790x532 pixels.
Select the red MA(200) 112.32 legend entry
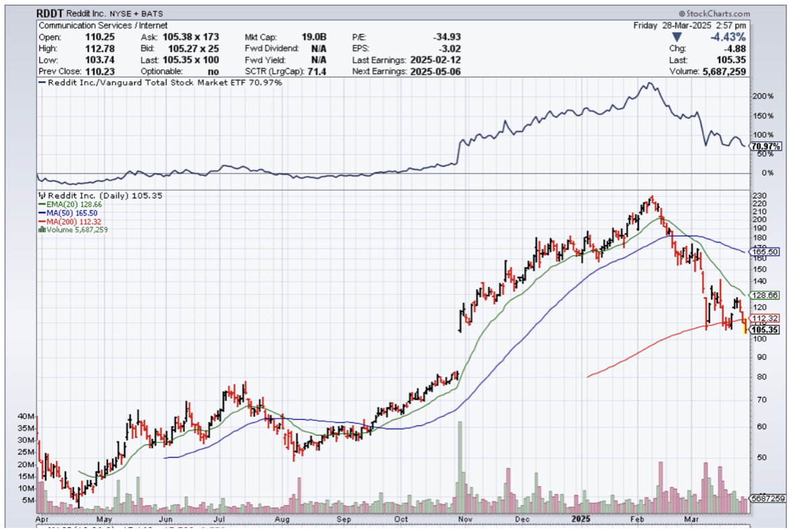(70, 221)
